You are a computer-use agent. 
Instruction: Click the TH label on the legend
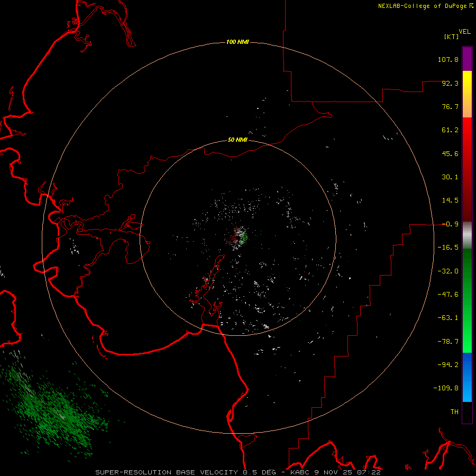pos(454,412)
